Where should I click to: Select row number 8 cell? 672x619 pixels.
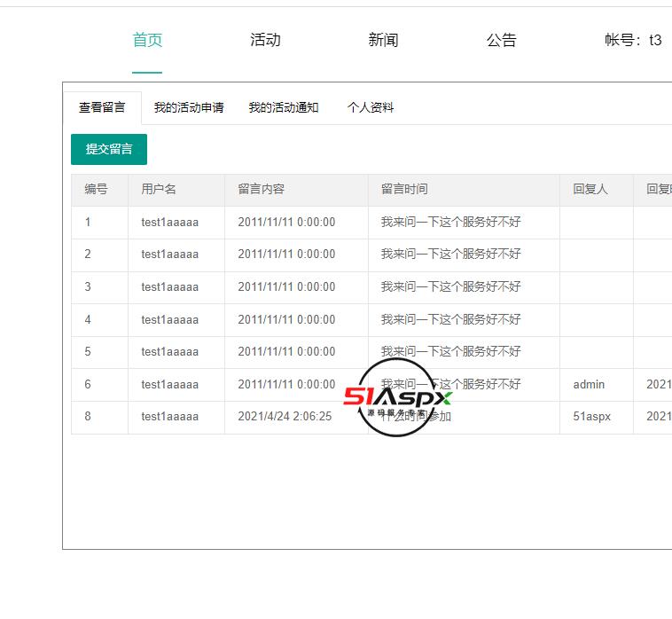[x=99, y=417]
